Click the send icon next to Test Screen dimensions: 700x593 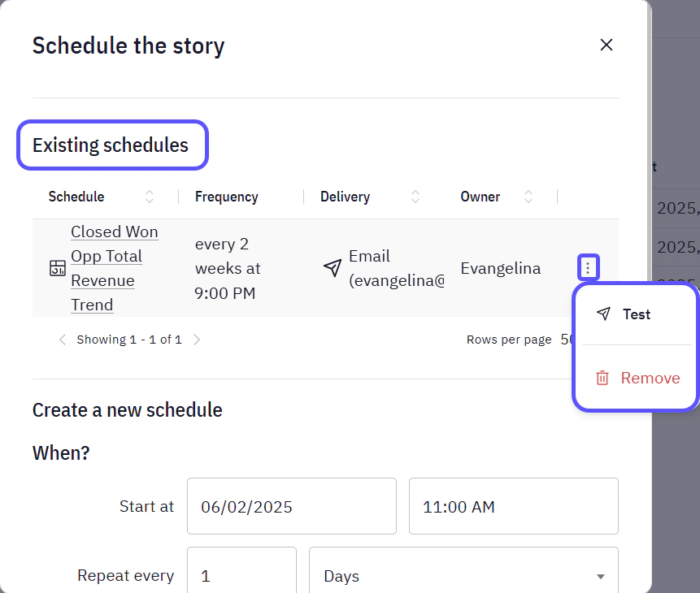pos(602,314)
